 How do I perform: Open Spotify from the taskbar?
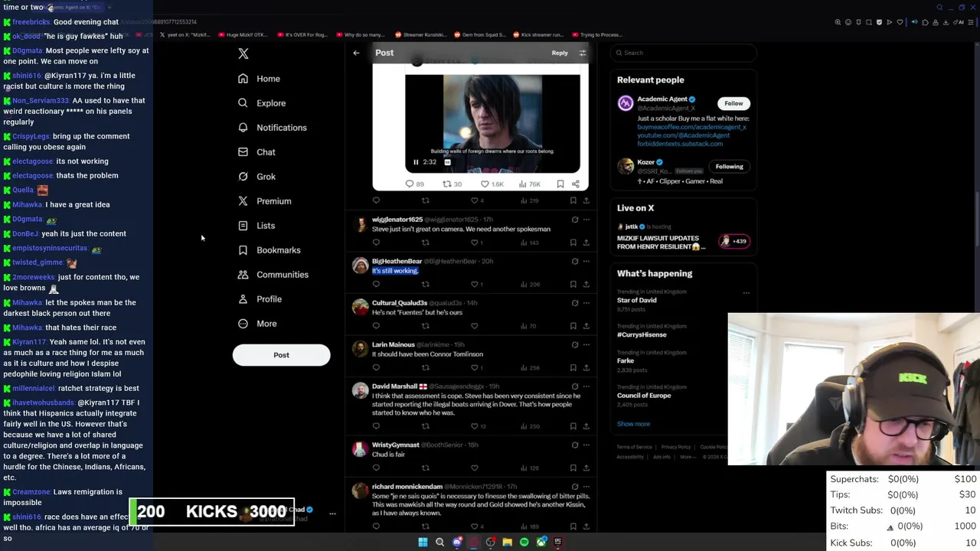pos(524,542)
